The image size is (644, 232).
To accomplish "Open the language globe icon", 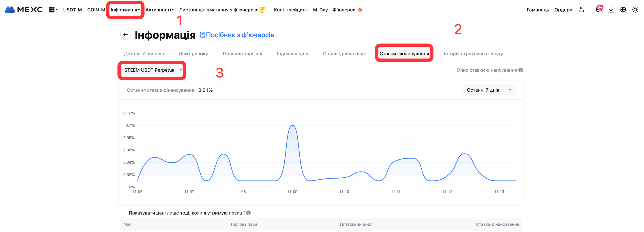I will pyautogui.click(x=623, y=10).
